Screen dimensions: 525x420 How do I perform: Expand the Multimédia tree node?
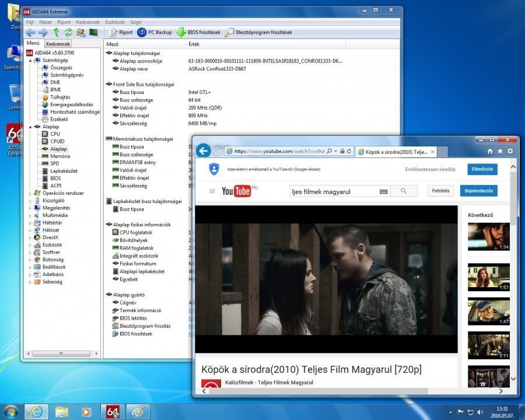[x=30, y=216]
